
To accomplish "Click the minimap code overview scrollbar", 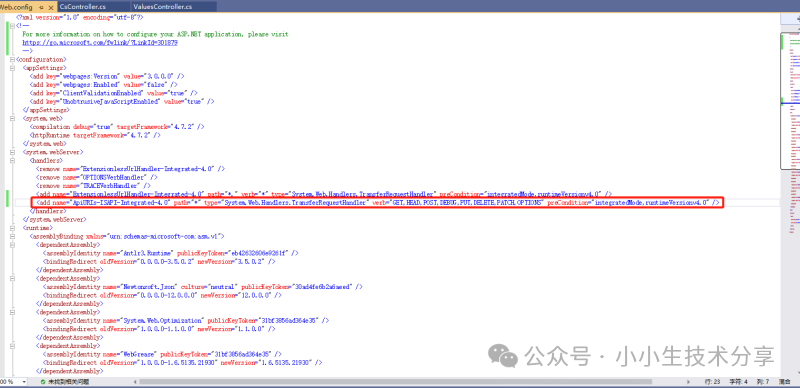I will (x=790, y=204).
